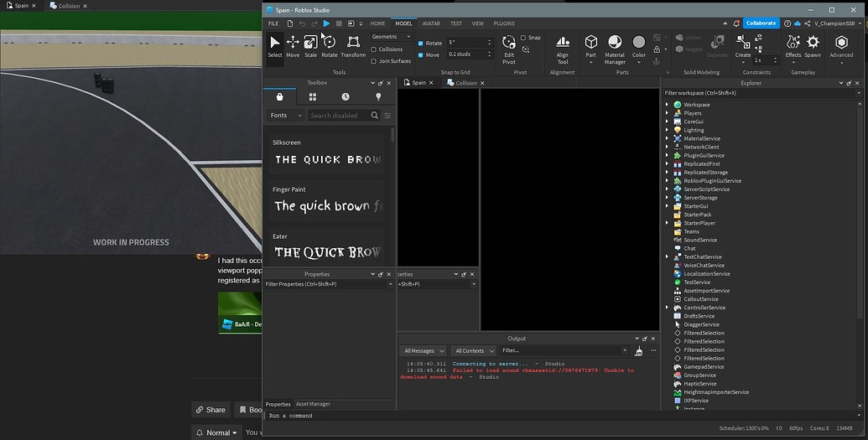Screen dimensions: 868x440
Task: Select the Transform tool
Action: point(353,46)
